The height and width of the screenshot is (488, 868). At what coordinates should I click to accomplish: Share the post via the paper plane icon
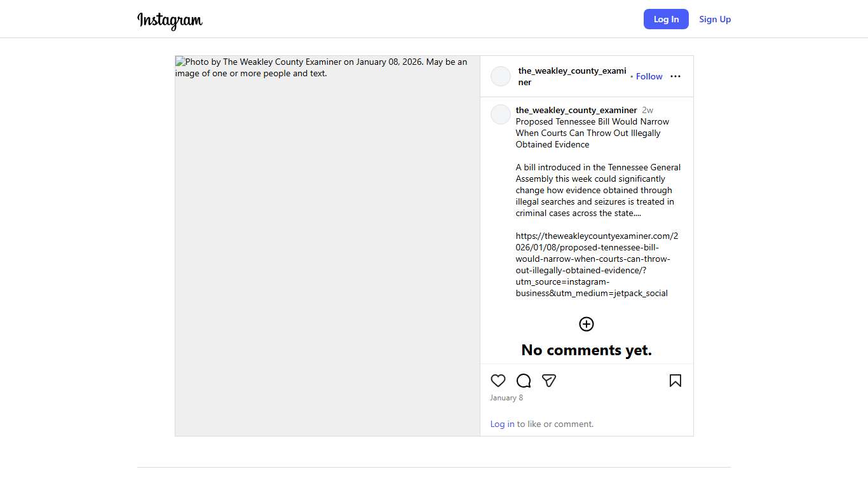[549, 381]
